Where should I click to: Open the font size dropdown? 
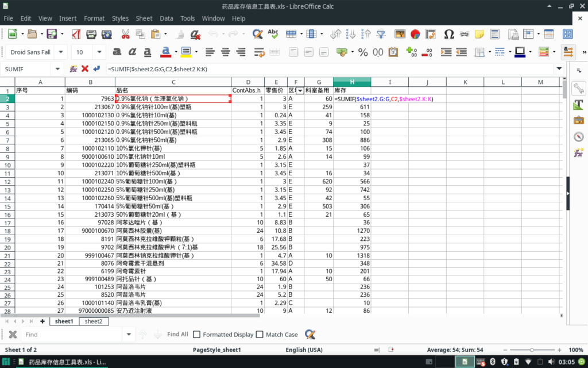pyautogui.click(x=99, y=53)
